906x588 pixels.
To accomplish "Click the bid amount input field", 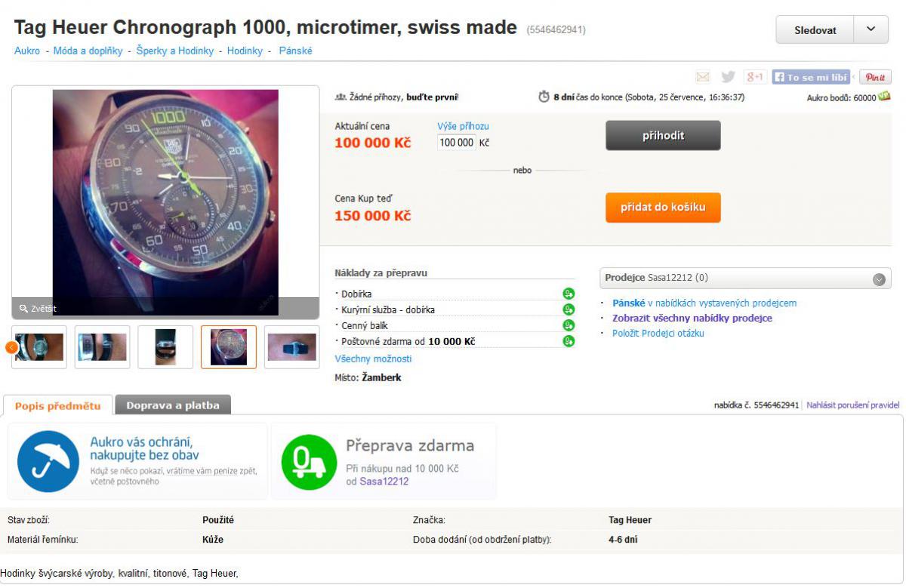I will (457, 142).
